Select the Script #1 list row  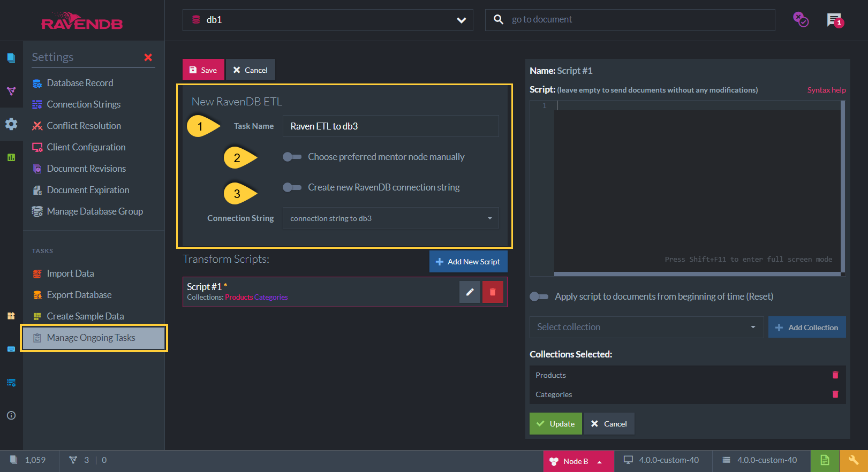pos(345,292)
